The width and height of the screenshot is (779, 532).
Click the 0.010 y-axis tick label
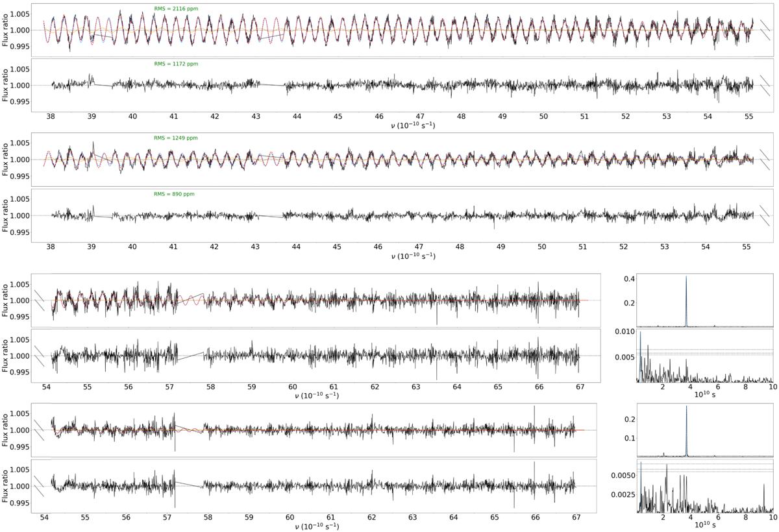click(x=623, y=332)
